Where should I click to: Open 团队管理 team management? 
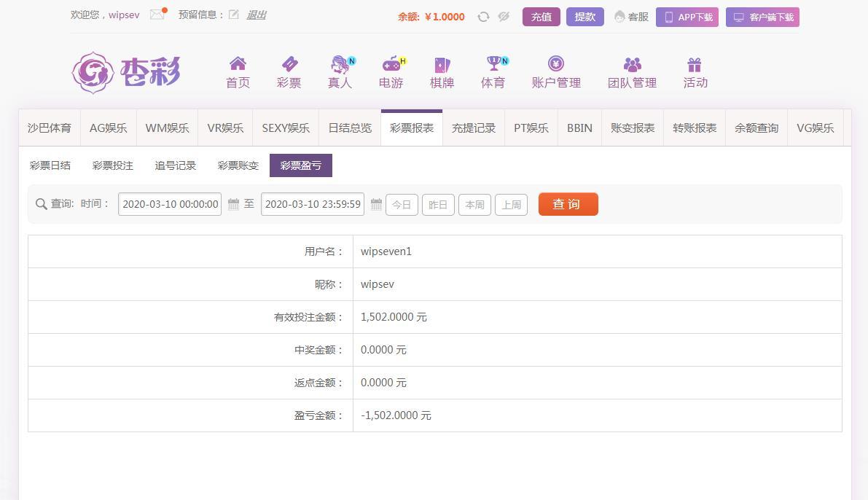point(632,72)
